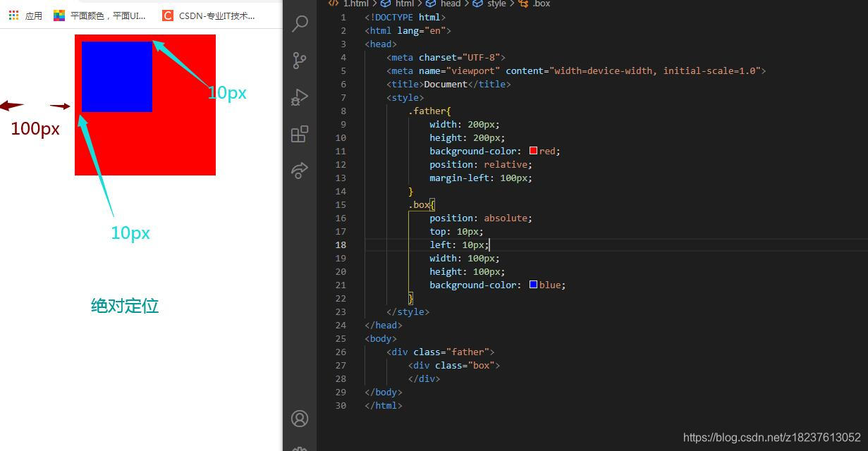The image size is (868, 451).
Task: Click the <!DOCTYPE html> line
Action: (x=405, y=17)
